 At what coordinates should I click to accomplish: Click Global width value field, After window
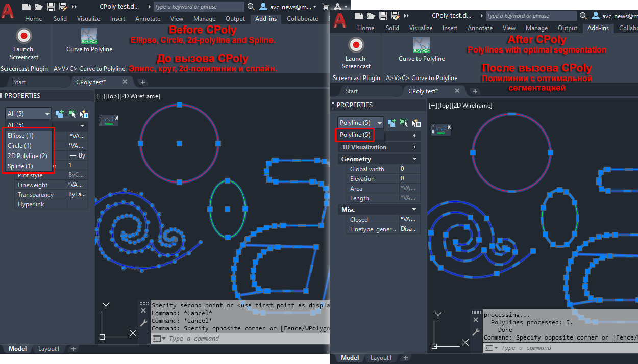click(409, 169)
